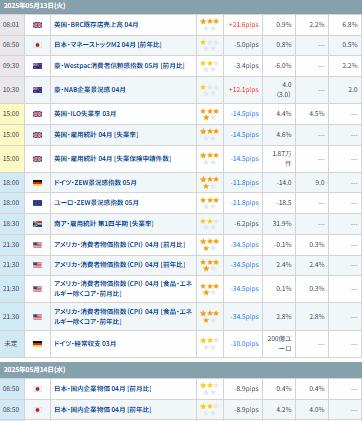Open the 南ア・雇用統計 第1四半期 [失業率] link
This screenshot has height=421, width=363.
click(104, 224)
